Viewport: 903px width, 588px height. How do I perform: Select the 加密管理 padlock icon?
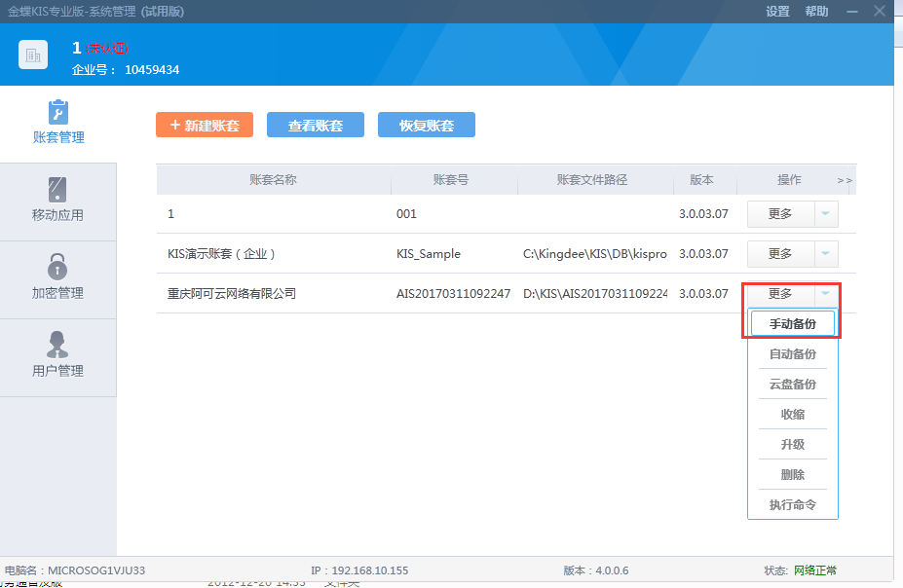(x=57, y=266)
